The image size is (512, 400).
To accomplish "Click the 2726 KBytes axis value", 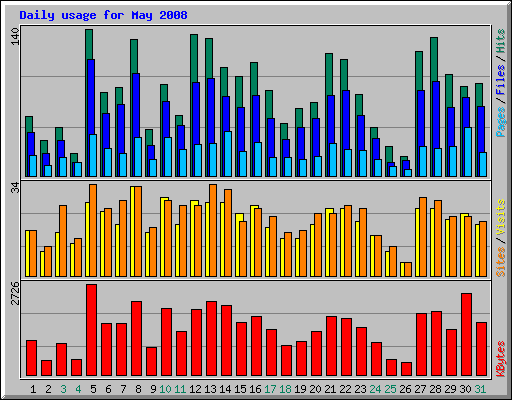I will pos(15,293).
